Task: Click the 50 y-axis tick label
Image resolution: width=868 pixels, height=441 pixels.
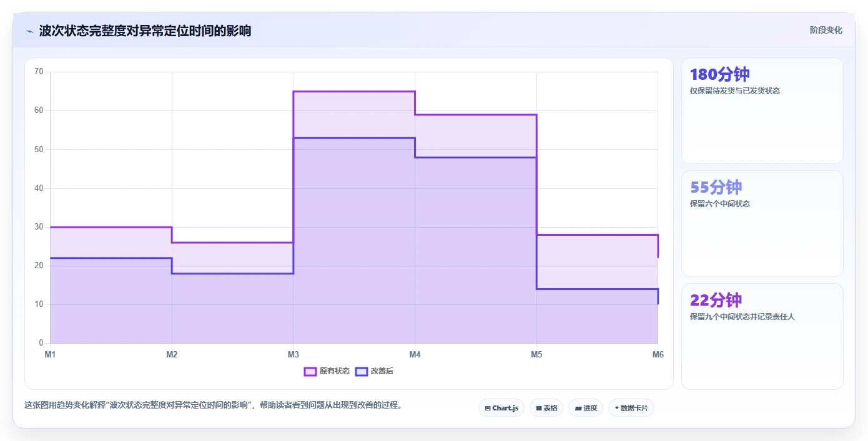Action: click(x=39, y=149)
